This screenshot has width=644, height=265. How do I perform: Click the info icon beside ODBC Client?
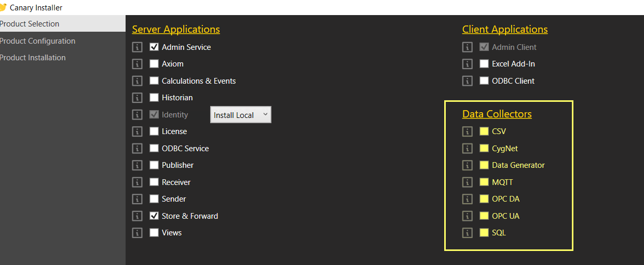[x=467, y=81]
